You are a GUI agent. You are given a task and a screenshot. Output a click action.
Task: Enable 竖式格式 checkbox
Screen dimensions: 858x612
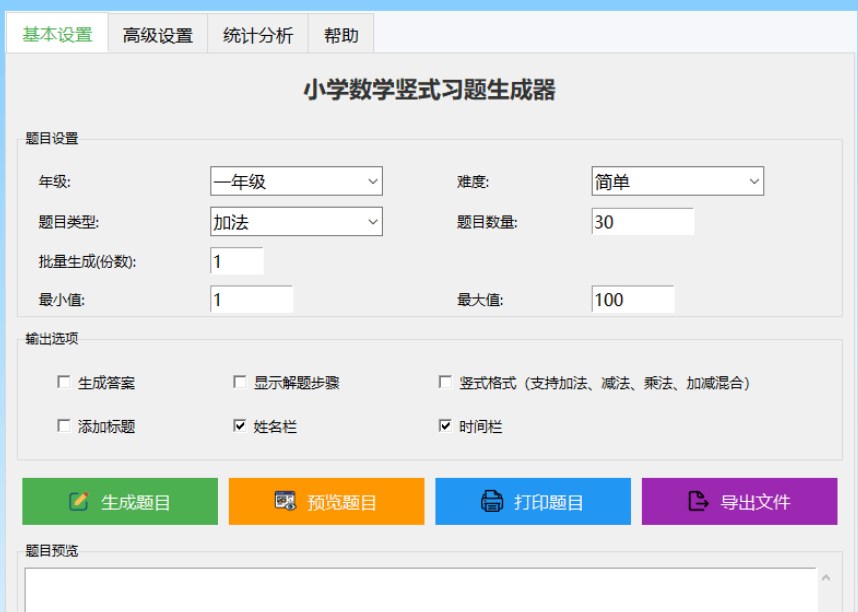coord(445,382)
